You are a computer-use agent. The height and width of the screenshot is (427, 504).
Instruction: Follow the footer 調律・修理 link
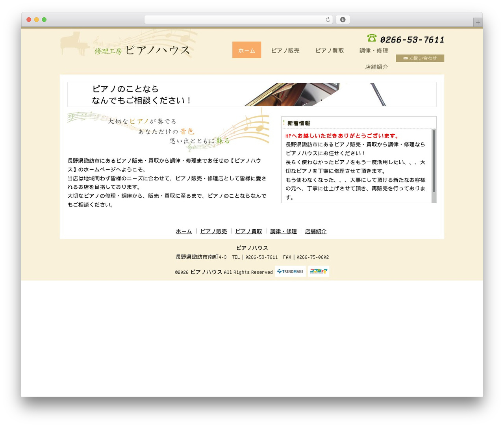(283, 231)
